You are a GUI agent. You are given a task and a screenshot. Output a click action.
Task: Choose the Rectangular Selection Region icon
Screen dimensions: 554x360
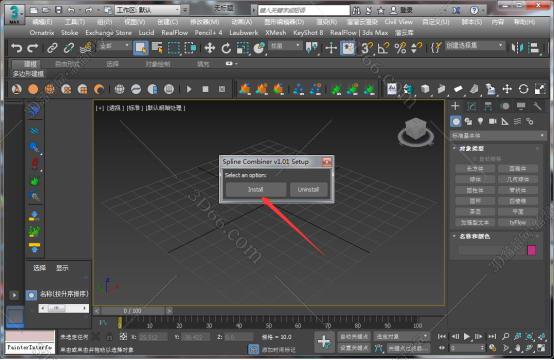click(x=173, y=48)
